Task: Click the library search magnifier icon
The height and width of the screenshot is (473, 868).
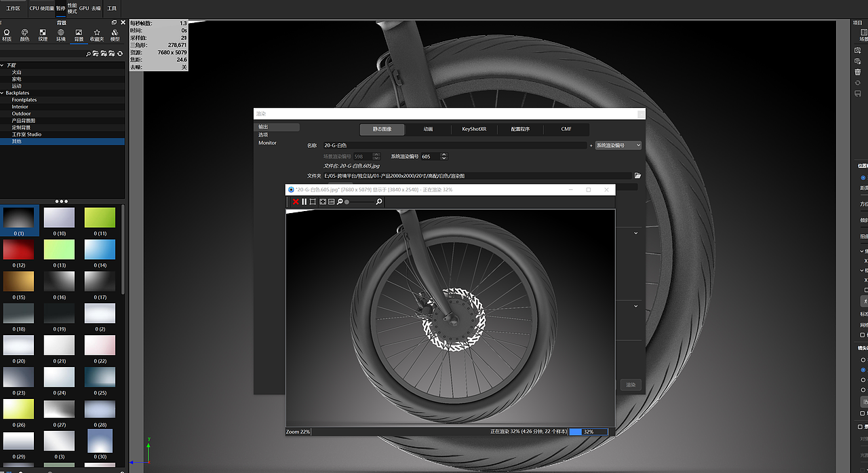Action: [88, 54]
